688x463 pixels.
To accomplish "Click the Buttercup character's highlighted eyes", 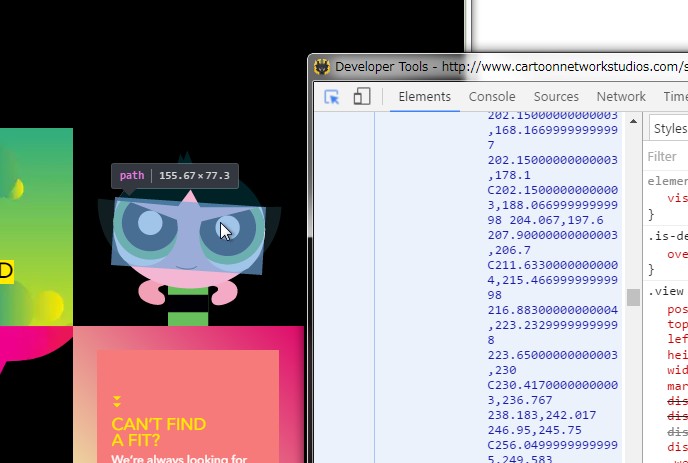I will pos(189,236).
